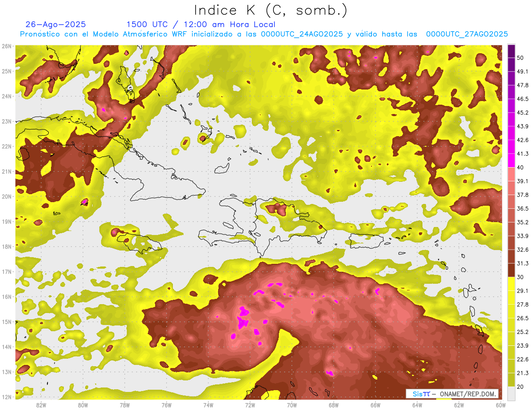Viewport: 532px width, 411px height.
Task: Click the colorbar value '37.8'
Action: pyautogui.click(x=522, y=195)
